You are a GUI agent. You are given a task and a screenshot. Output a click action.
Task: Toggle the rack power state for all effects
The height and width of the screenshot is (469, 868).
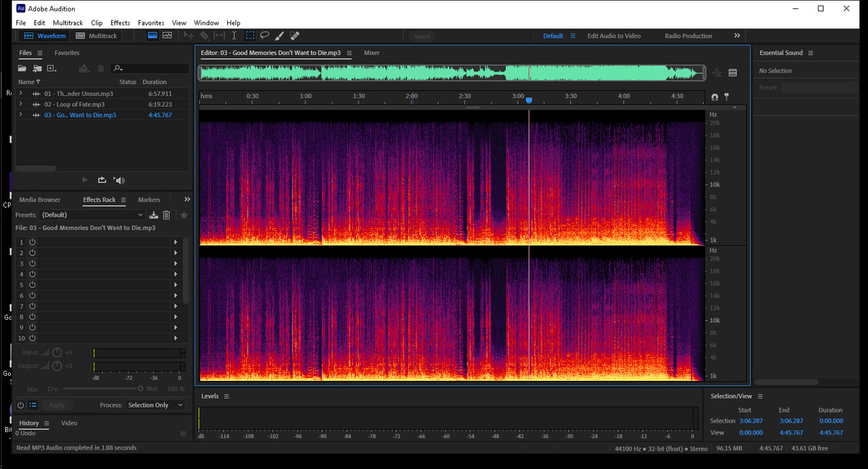pyautogui.click(x=20, y=405)
